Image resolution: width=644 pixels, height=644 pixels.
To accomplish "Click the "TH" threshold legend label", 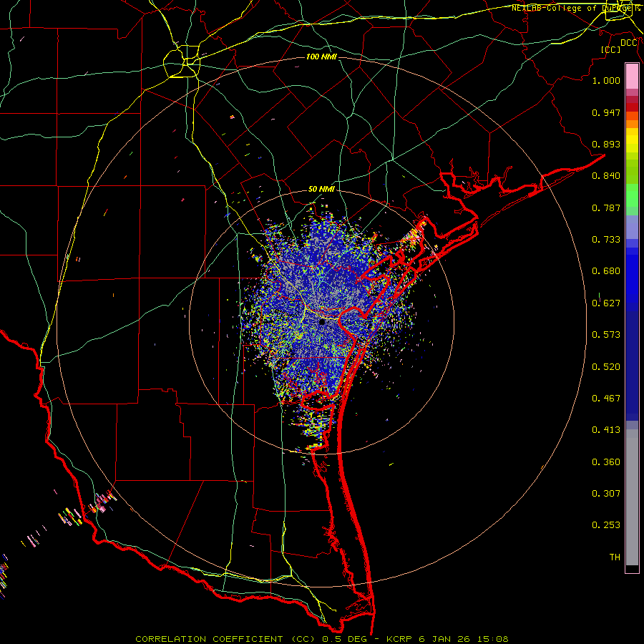I will (615, 557).
